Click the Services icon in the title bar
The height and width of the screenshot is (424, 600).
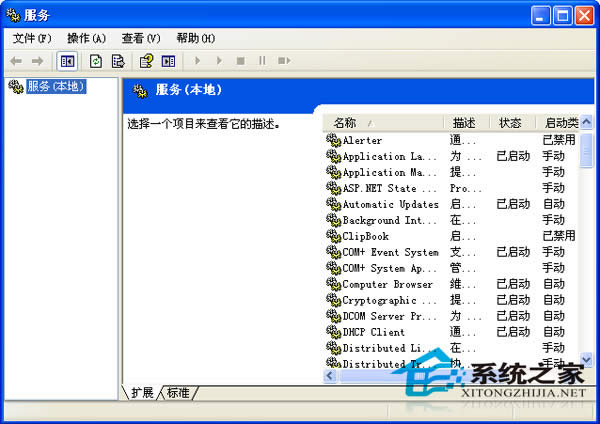coord(14,15)
